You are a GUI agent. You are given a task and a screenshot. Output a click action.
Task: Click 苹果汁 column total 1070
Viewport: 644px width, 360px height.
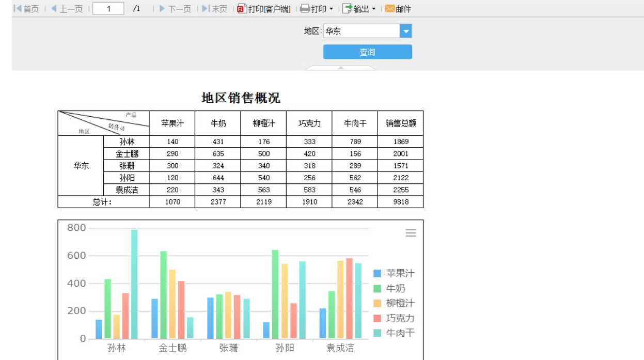click(x=172, y=202)
